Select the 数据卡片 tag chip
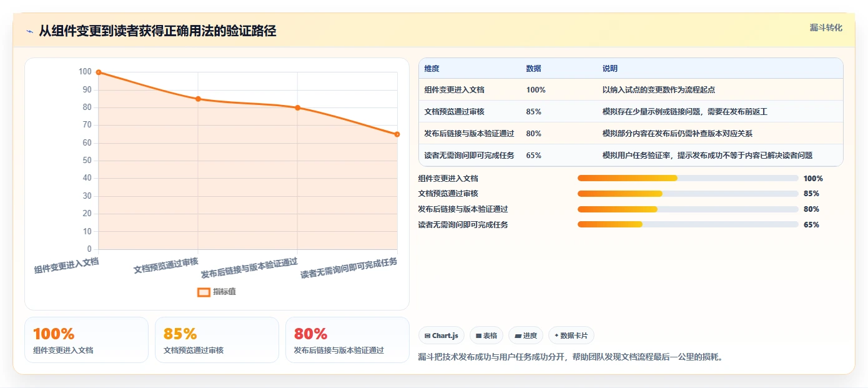Viewport: 868px width, 388px height. pyautogui.click(x=571, y=336)
